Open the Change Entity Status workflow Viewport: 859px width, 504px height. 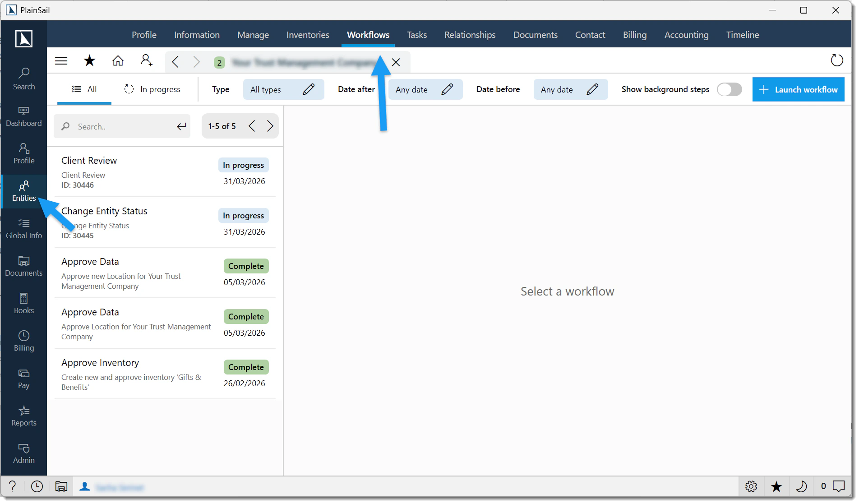pyautogui.click(x=165, y=222)
